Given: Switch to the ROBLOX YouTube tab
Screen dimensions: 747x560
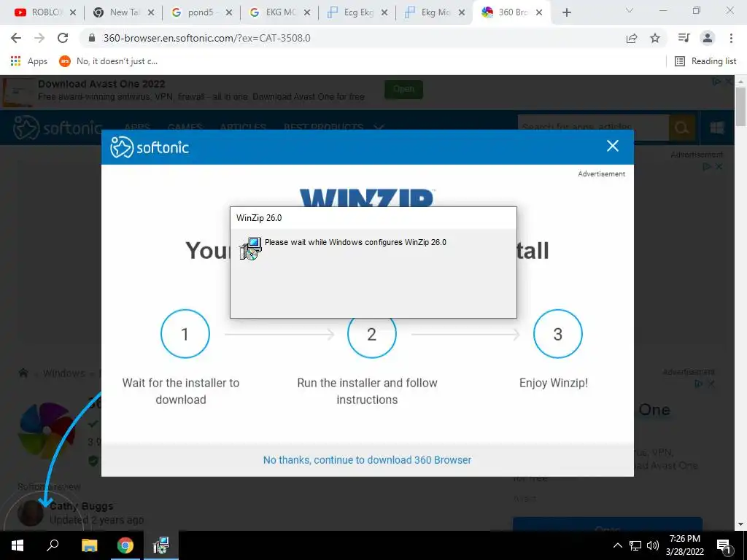Looking at the screenshot, I should 38,12.
